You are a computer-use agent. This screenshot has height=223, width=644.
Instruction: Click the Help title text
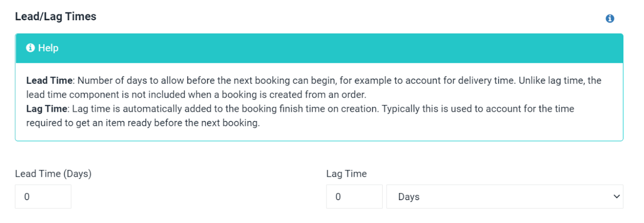click(48, 48)
